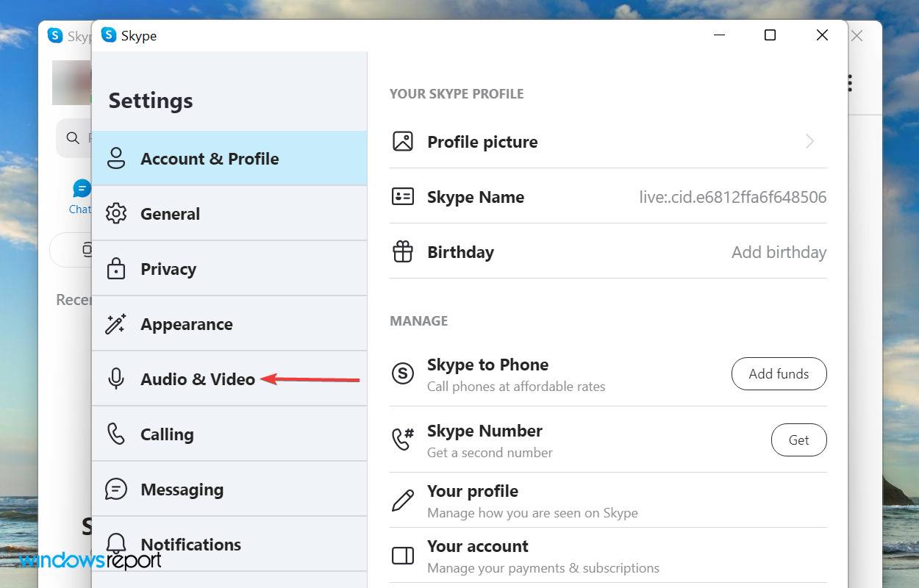Image resolution: width=919 pixels, height=588 pixels.
Task: Click the Your profile pencil icon
Action: 403,500
